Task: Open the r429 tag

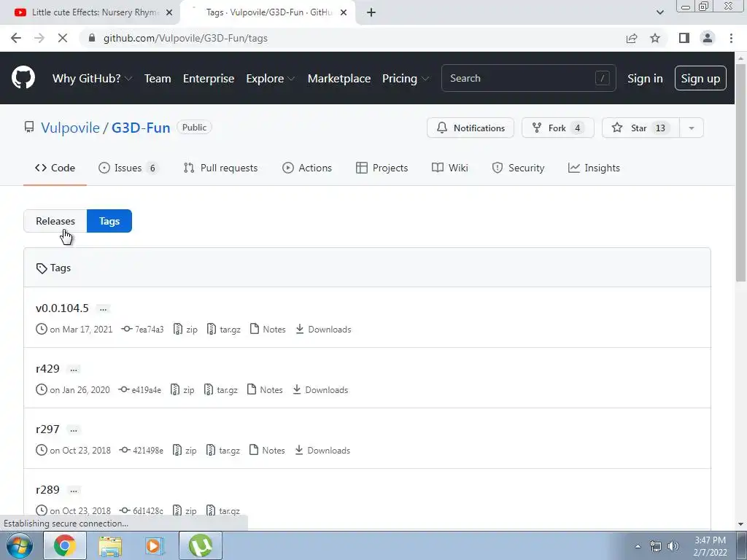Action: pyautogui.click(x=47, y=368)
